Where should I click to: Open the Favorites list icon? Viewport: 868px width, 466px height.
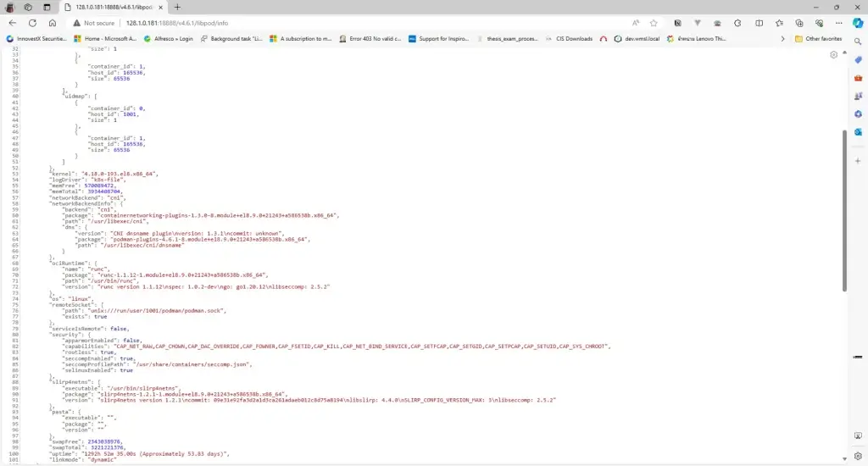pyautogui.click(x=780, y=23)
